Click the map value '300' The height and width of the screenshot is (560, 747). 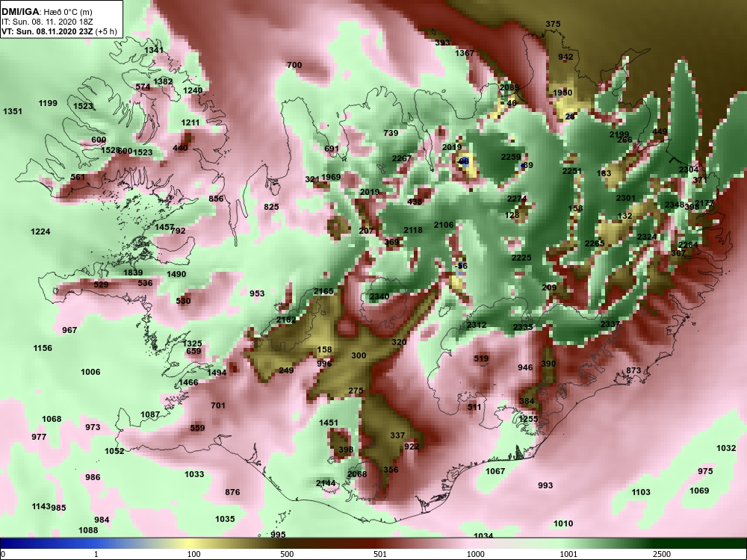pyautogui.click(x=359, y=355)
